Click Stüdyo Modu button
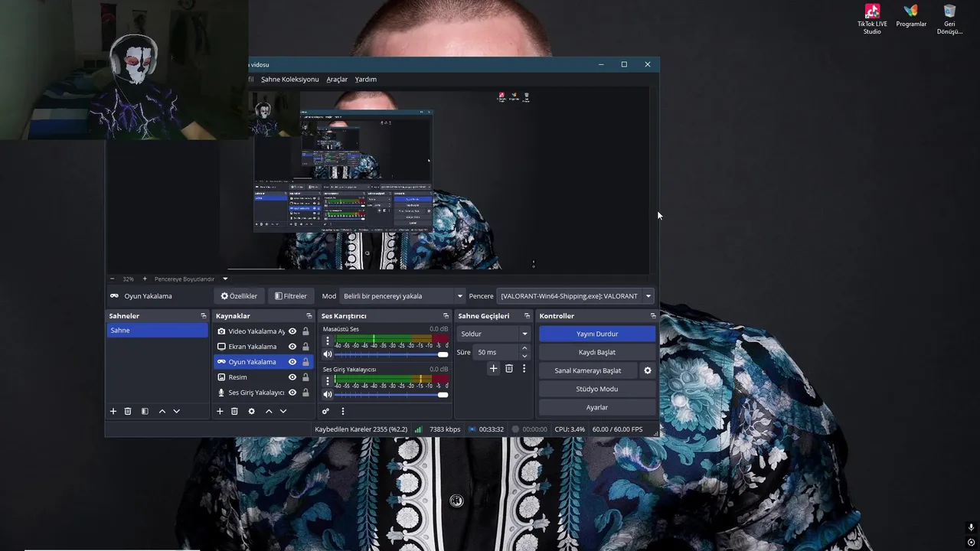 597,389
